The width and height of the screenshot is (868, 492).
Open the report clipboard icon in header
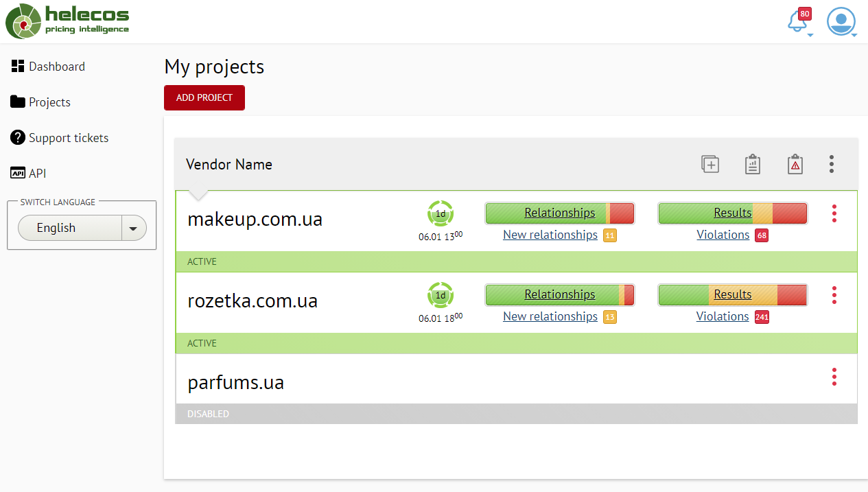pyautogui.click(x=753, y=164)
